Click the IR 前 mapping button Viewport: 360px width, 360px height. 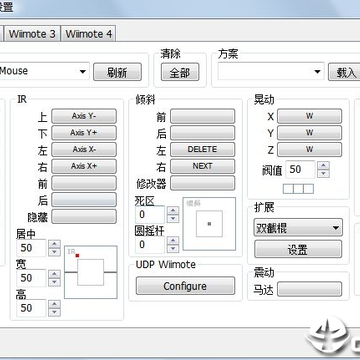pyautogui.click(x=84, y=183)
